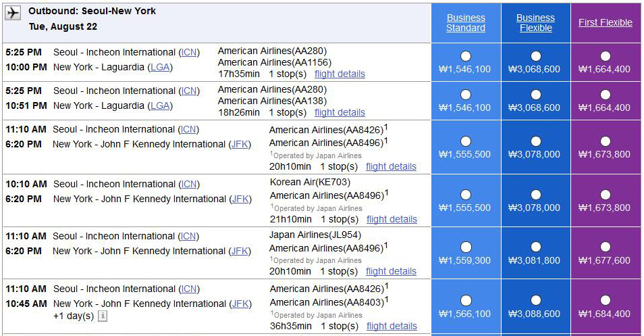Click the "18h26min" duration text

[x=238, y=113]
